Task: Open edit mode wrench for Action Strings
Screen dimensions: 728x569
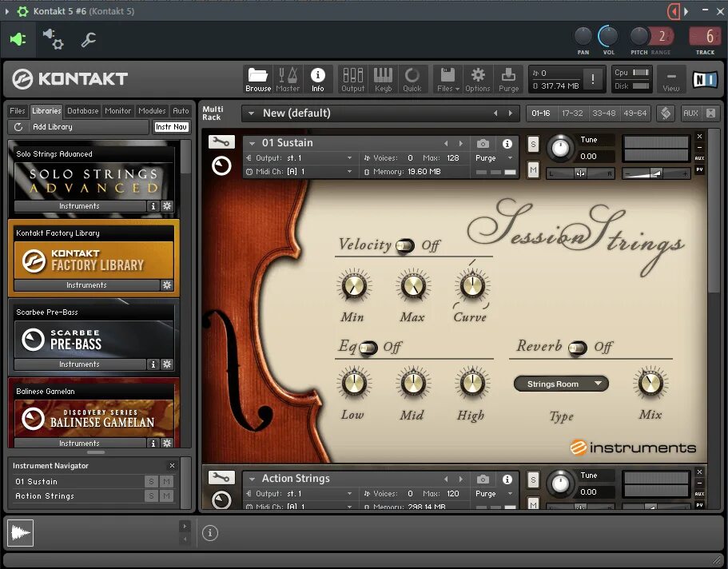Action: [x=221, y=477]
